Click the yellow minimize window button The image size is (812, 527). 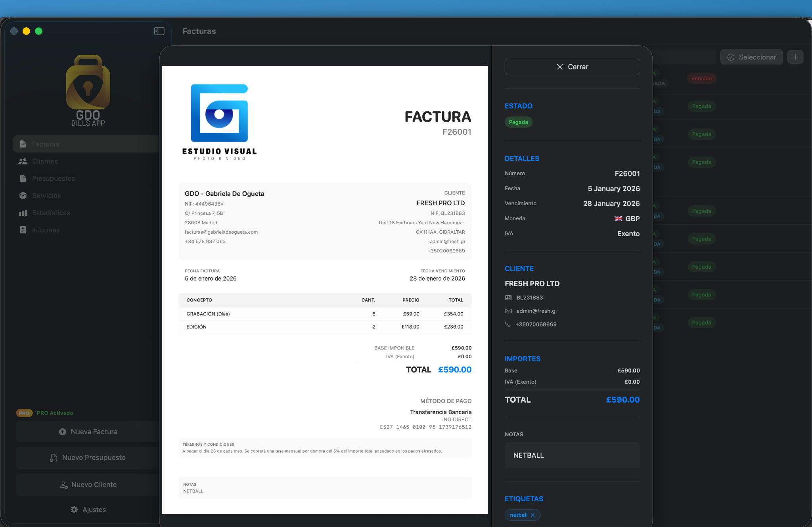click(x=26, y=31)
